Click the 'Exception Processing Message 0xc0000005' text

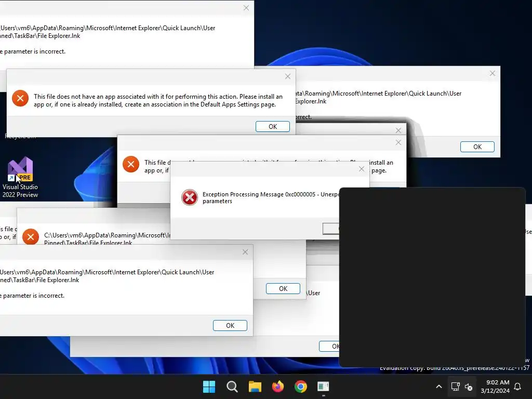259,194
